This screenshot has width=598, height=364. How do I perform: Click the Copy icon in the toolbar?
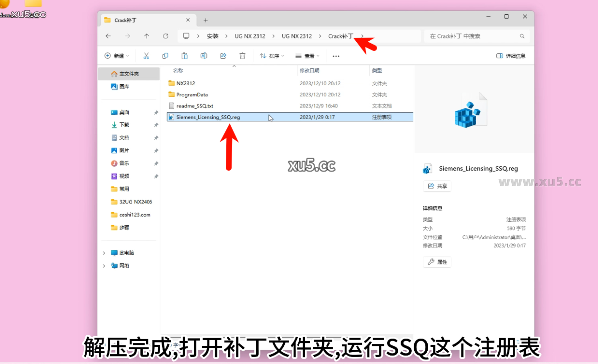click(x=165, y=56)
